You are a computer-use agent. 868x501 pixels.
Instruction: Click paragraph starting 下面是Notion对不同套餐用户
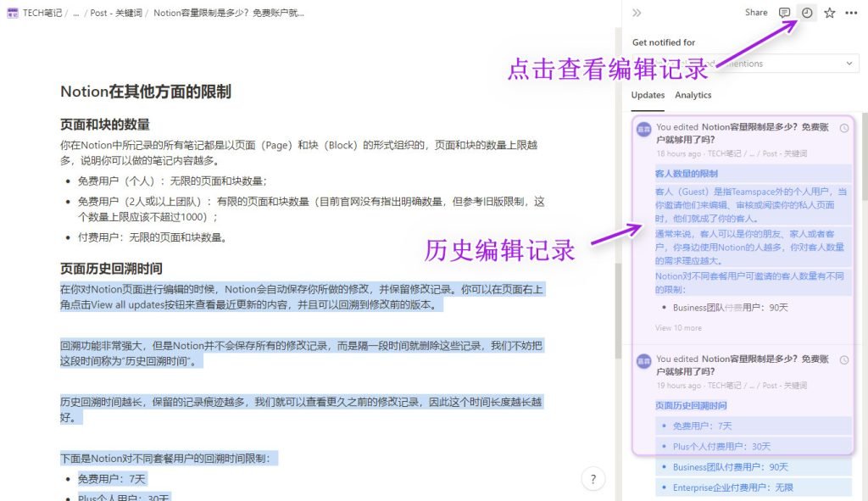coord(165,459)
